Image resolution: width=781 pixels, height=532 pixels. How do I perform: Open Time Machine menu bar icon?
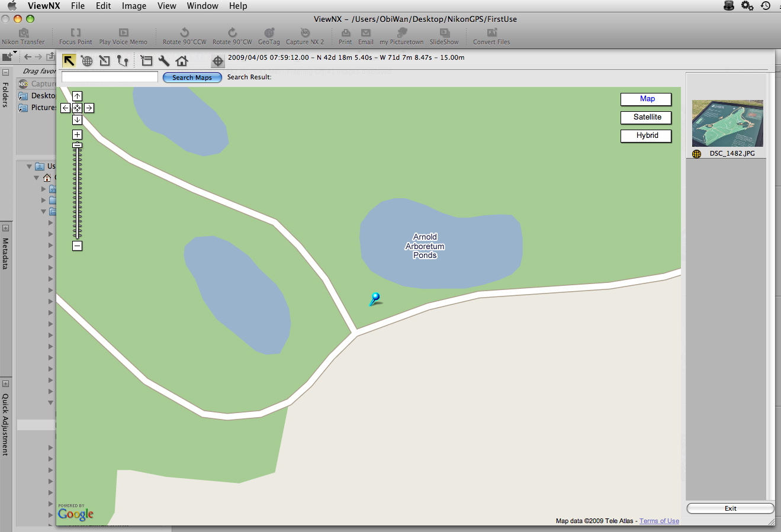point(766,6)
